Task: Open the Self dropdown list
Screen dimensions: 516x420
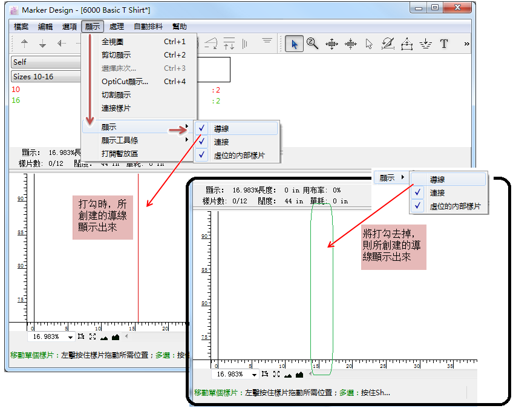Action: click(x=46, y=62)
